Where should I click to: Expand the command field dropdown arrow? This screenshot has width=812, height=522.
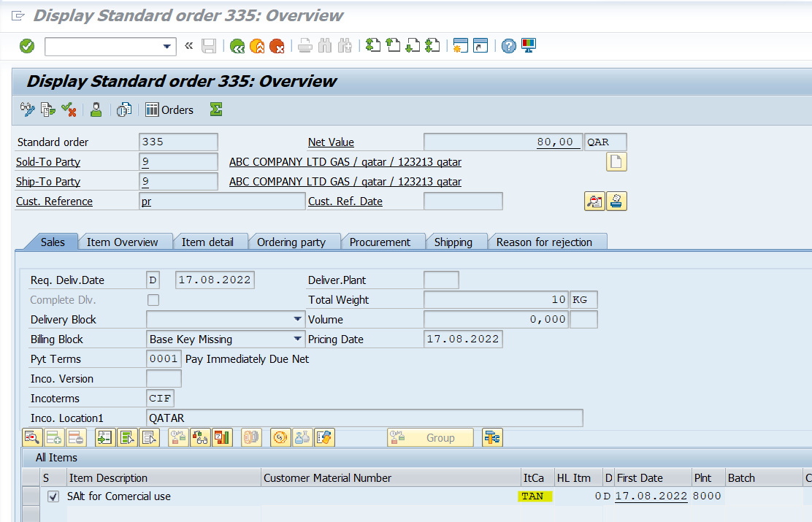pyautogui.click(x=166, y=47)
